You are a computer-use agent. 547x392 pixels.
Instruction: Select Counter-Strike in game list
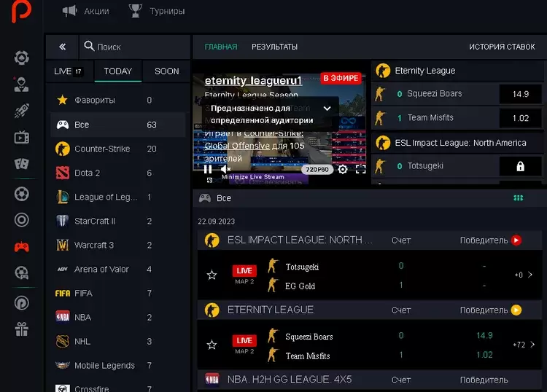click(102, 149)
